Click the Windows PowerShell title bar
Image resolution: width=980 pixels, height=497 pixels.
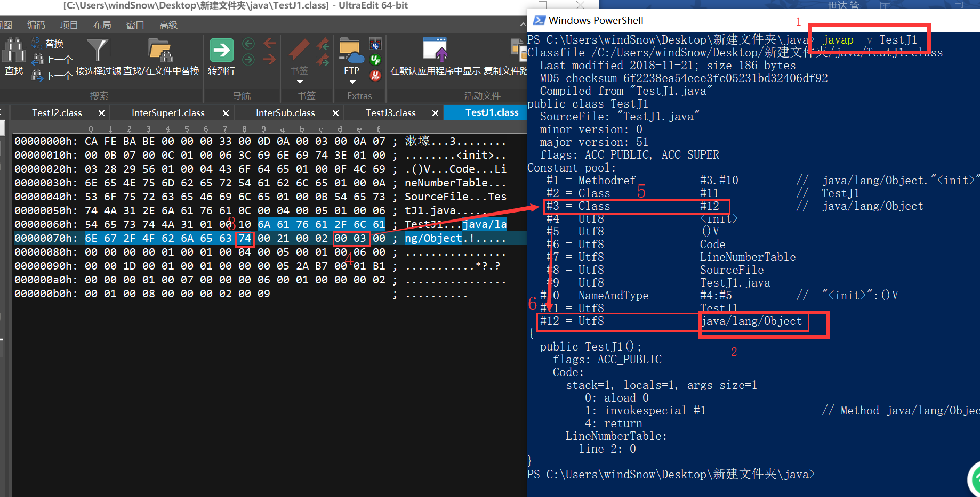tap(753, 20)
